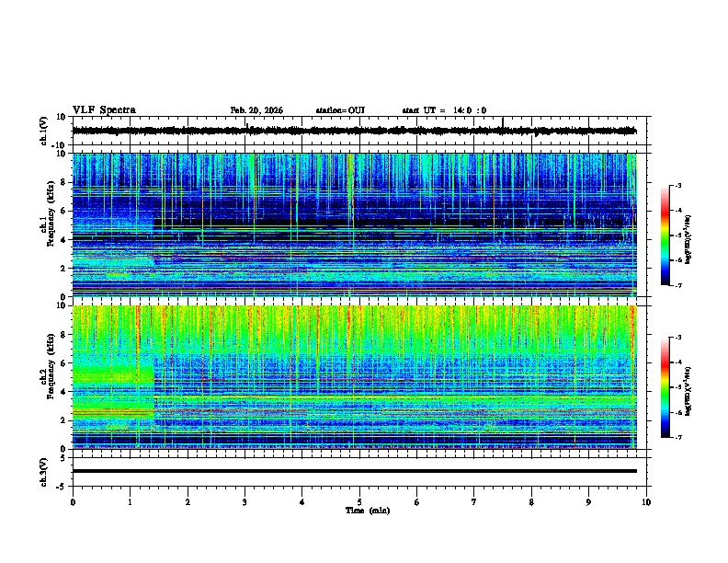Click the ch.1 color bar "log(PSD)" label
The image size is (728, 563).
pos(688,239)
